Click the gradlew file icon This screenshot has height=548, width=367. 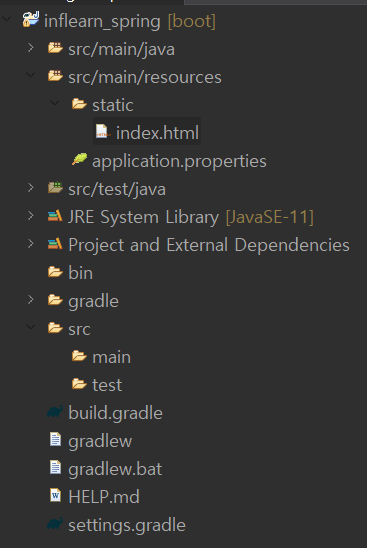[x=55, y=440]
